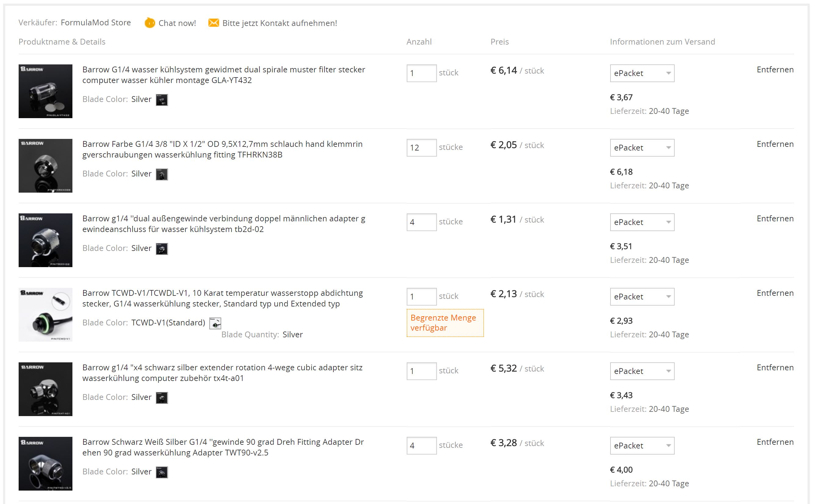Focus quantity field for TCWD-V1 stecker
814x504 pixels.
tap(421, 297)
